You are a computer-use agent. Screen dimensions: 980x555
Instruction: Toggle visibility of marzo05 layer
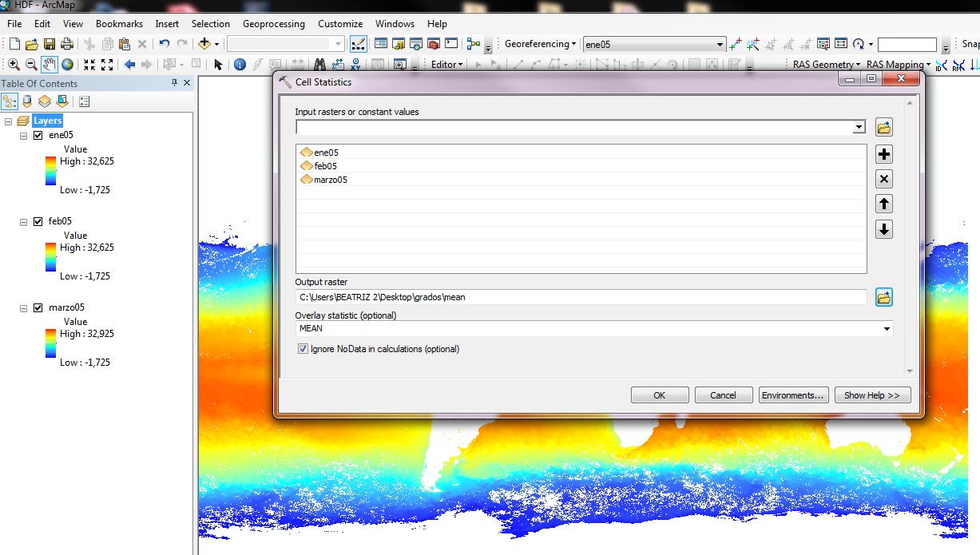[38, 307]
